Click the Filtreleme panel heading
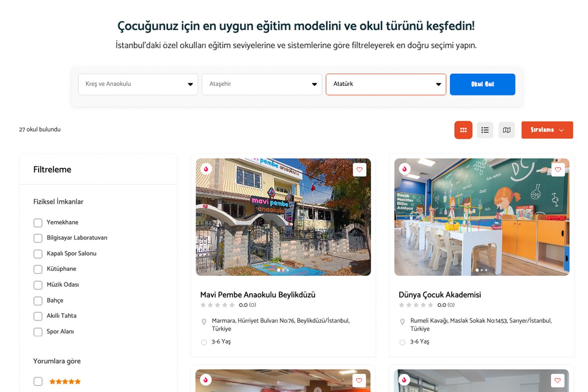Image resolution: width=588 pixels, height=392 pixels. coord(52,169)
